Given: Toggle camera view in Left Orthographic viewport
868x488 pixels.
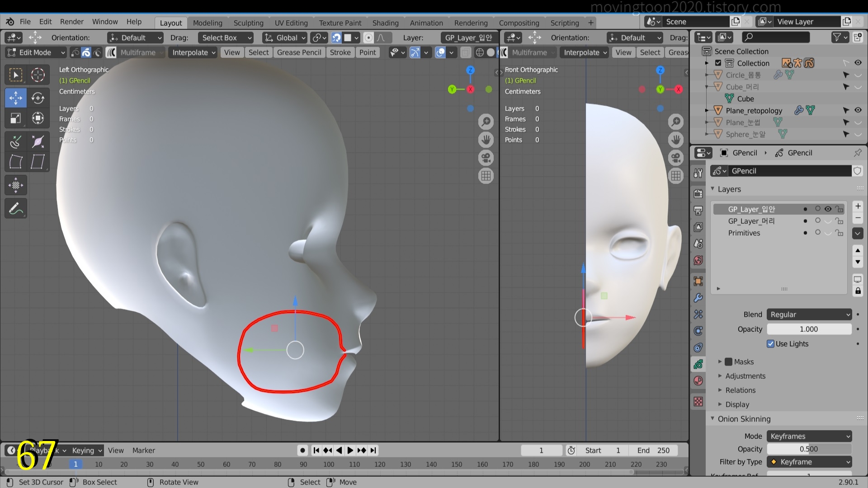Looking at the screenshot, I should (x=486, y=158).
